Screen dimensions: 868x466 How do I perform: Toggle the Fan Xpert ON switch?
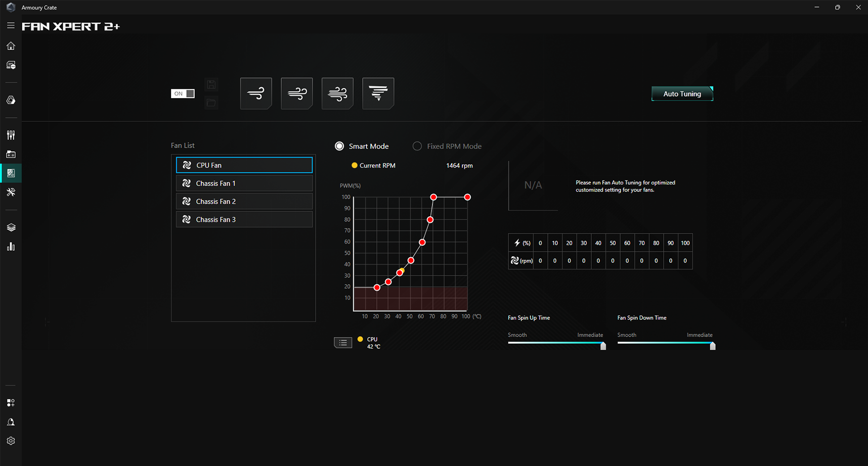(183, 94)
